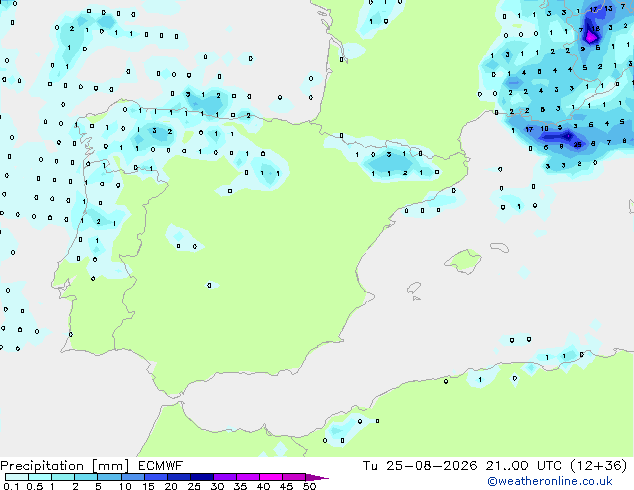Click the "0.5" legend scale label
Viewport: 634px width, 490px height.
tap(35, 486)
